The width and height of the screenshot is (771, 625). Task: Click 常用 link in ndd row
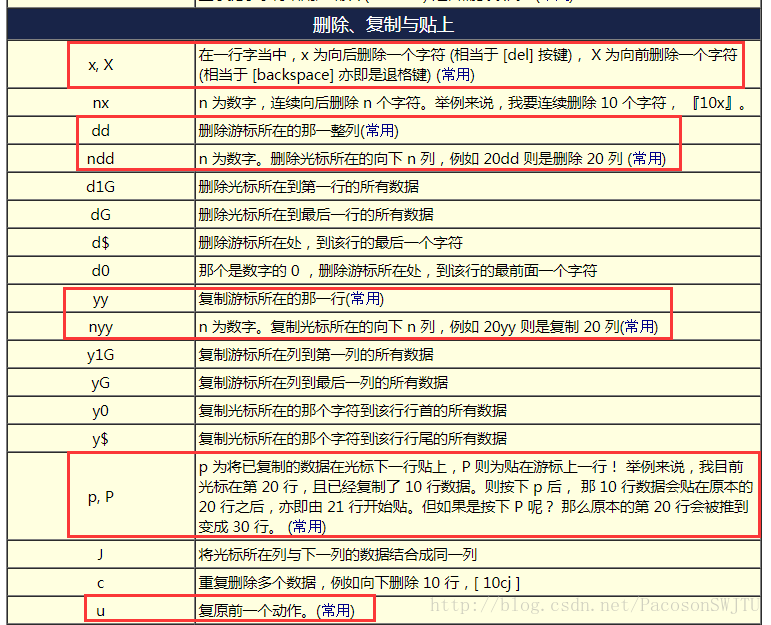point(647,159)
